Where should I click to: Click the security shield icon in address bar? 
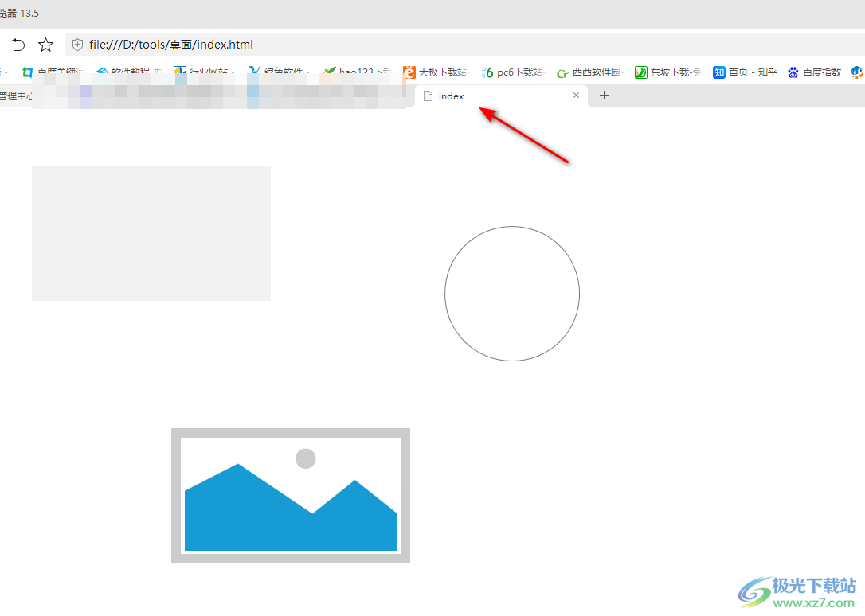tap(77, 45)
